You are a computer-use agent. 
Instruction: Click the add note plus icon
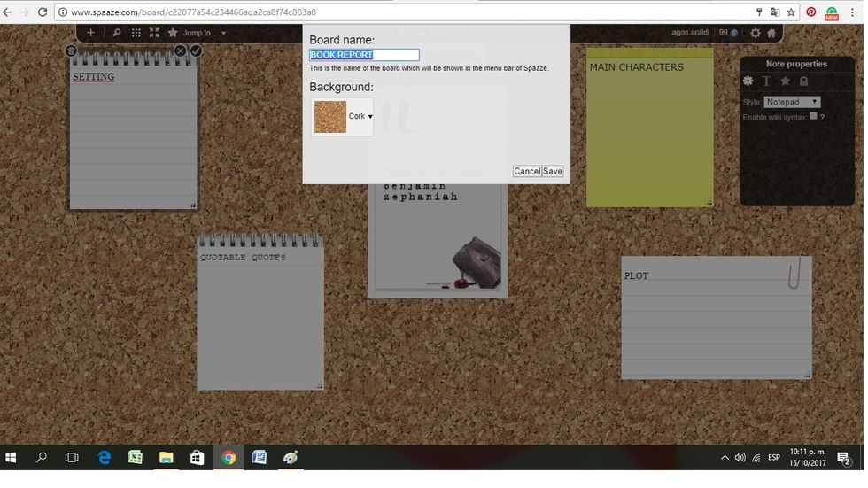click(90, 33)
